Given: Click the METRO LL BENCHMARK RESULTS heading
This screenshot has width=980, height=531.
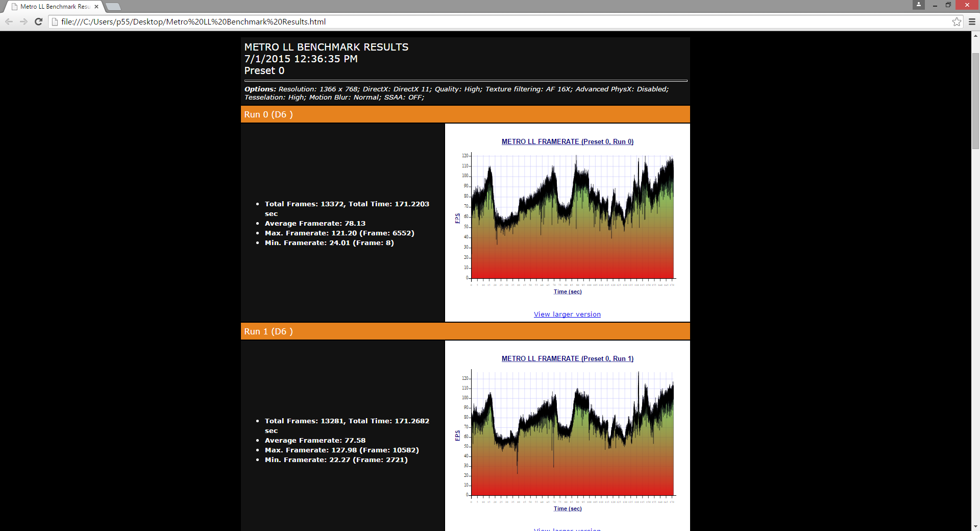Looking at the screenshot, I should [326, 47].
